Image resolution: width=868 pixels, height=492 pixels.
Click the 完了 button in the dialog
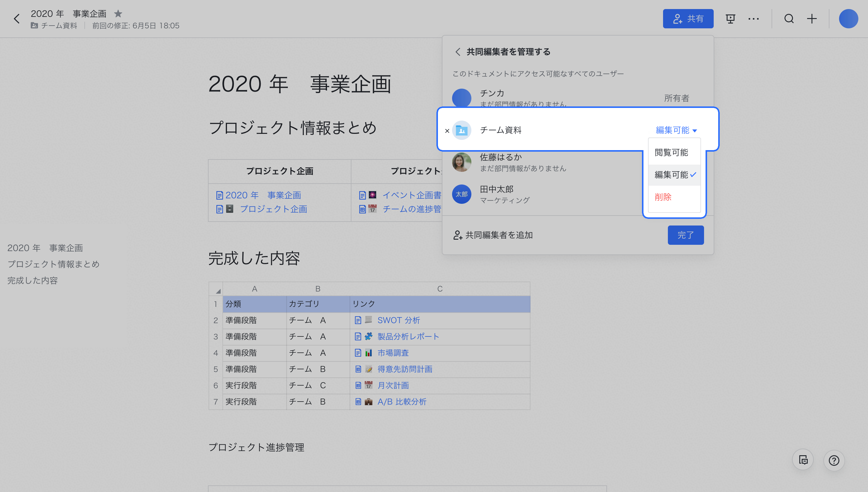click(x=686, y=235)
